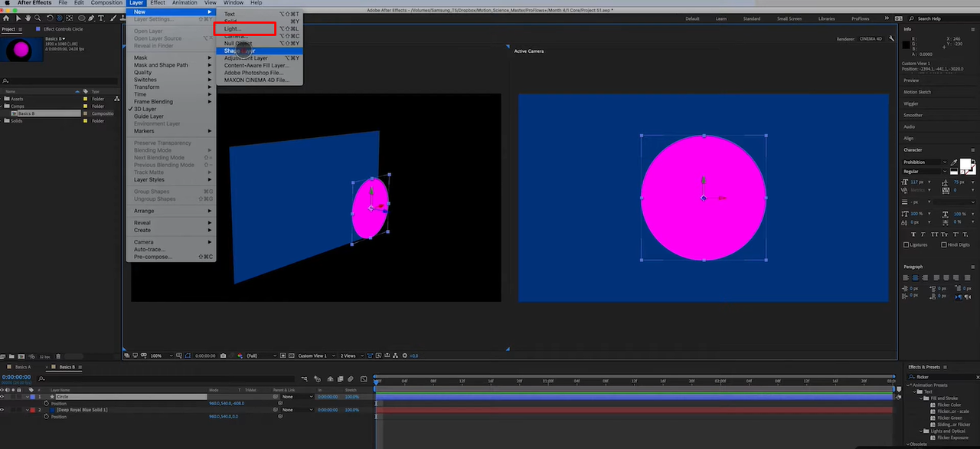Enable the Ligatures checkbox
The width and height of the screenshot is (980, 449).
coord(906,245)
